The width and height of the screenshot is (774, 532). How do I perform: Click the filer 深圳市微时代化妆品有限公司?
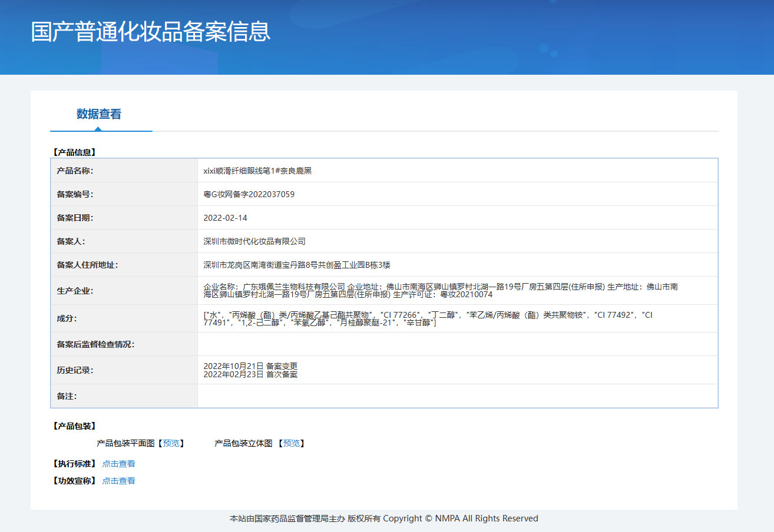[x=254, y=241]
